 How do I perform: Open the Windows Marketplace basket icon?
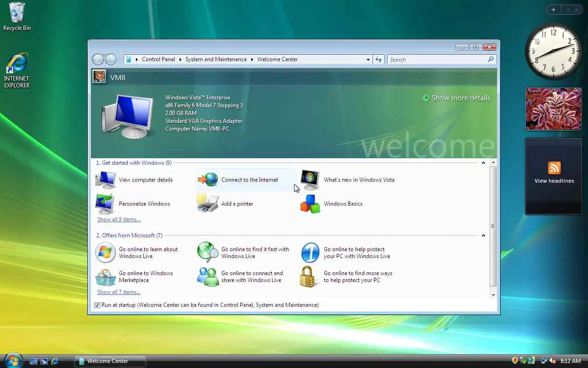click(106, 277)
